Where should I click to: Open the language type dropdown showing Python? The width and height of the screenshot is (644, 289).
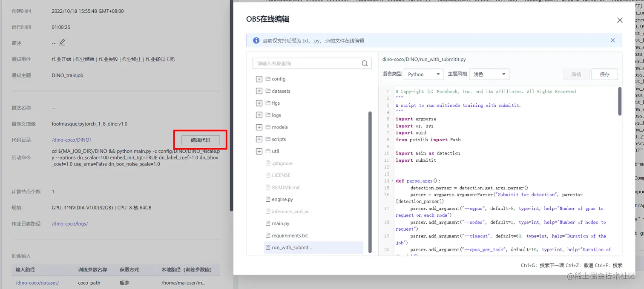coord(424,74)
